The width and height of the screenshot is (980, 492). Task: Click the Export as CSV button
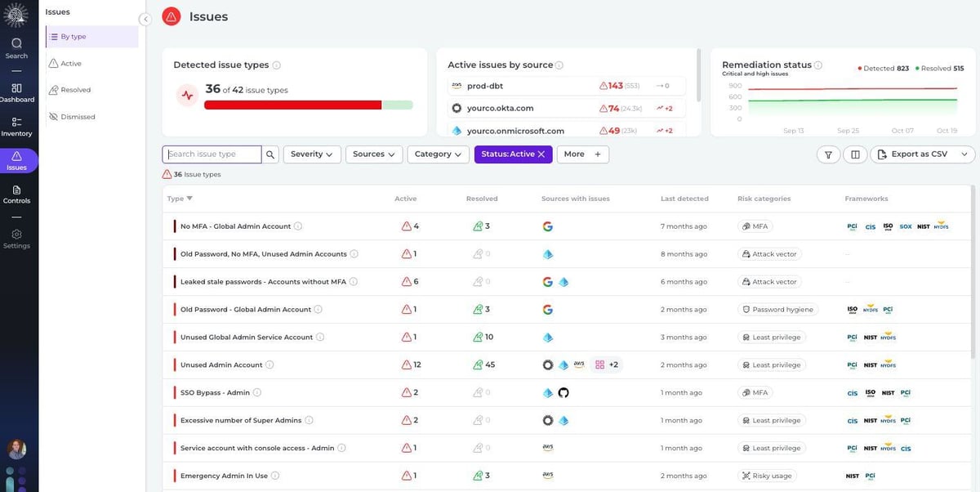[912, 154]
